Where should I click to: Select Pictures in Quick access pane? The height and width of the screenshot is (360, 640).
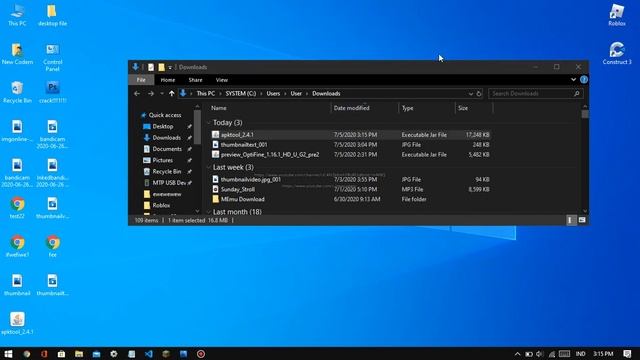(162, 160)
